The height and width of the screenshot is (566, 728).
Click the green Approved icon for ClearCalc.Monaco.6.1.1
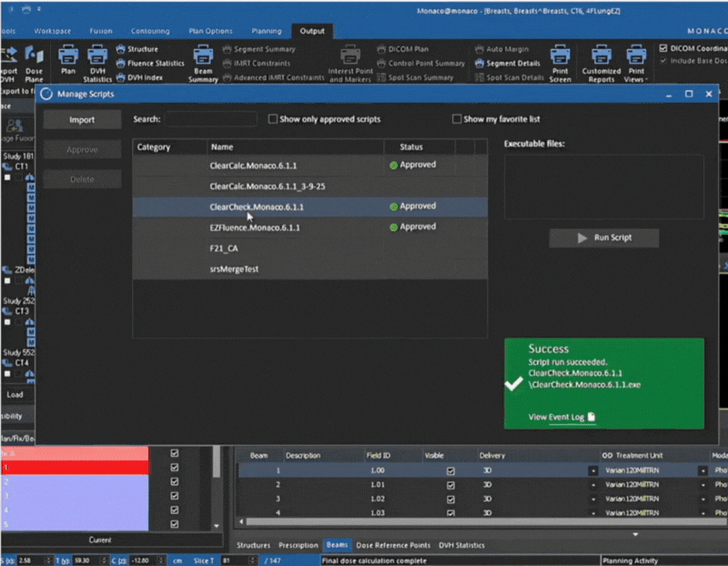394,166
